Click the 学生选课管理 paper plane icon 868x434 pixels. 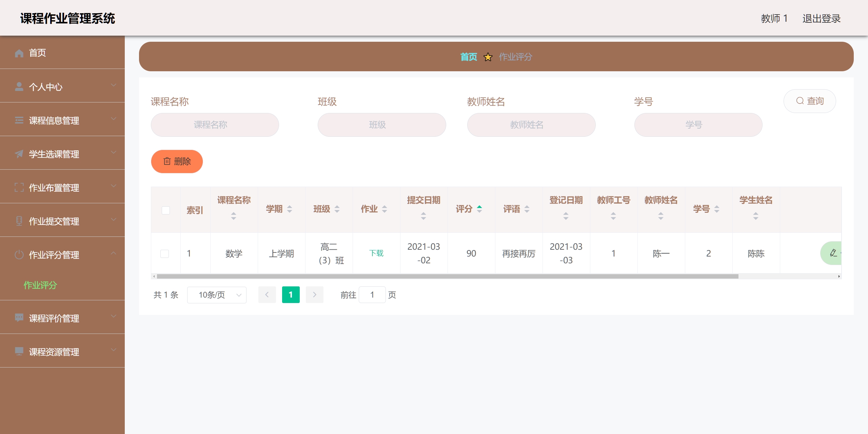tap(19, 154)
